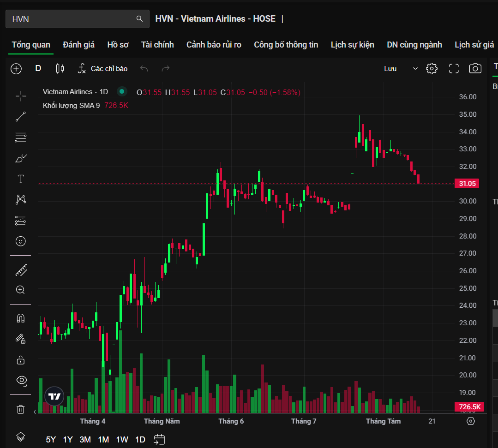Select the trend line drawing tool
The height and width of the screenshot is (448, 498).
[21, 117]
